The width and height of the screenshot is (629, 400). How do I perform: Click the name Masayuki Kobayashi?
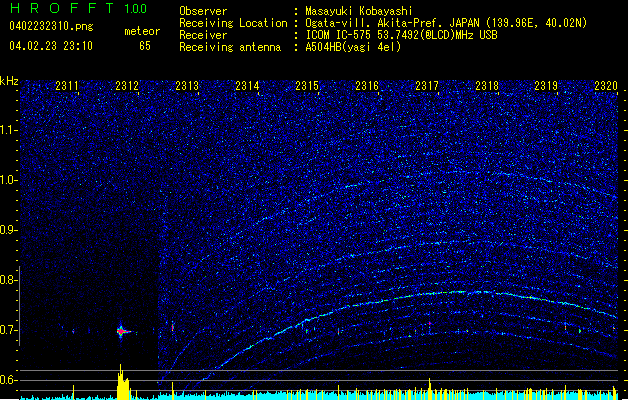[359, 11]
